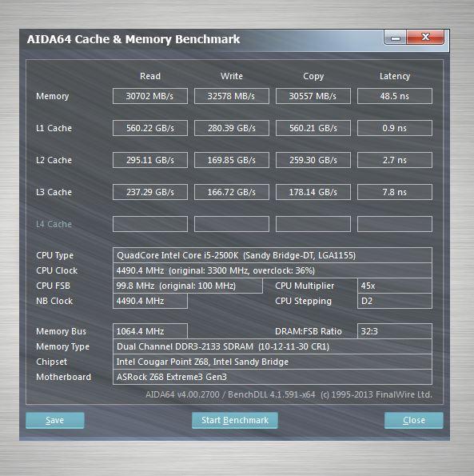
Task: Click the Latency column header
Action: coord(395,76)
